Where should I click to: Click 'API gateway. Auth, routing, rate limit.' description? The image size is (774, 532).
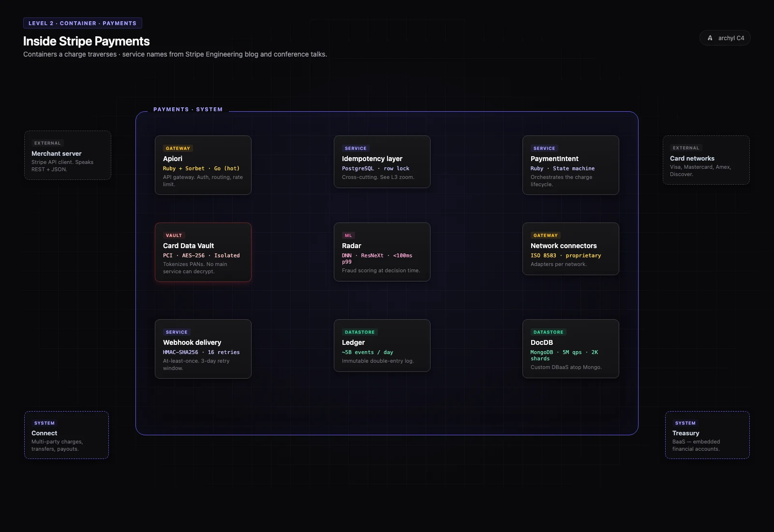(x=203, y=181)
